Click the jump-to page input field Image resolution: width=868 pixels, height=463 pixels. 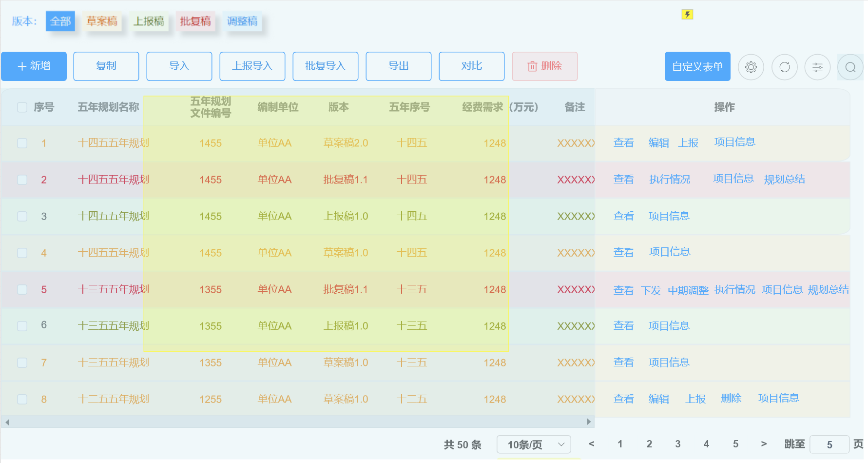pyautogui.click(x=829, y=444)
